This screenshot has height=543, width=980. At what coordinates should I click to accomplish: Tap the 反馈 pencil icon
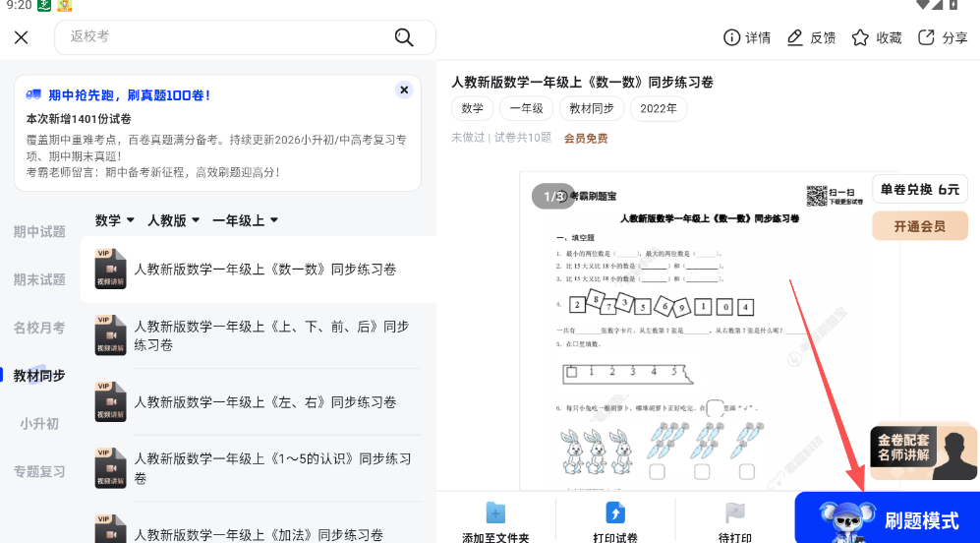(794, 37)
